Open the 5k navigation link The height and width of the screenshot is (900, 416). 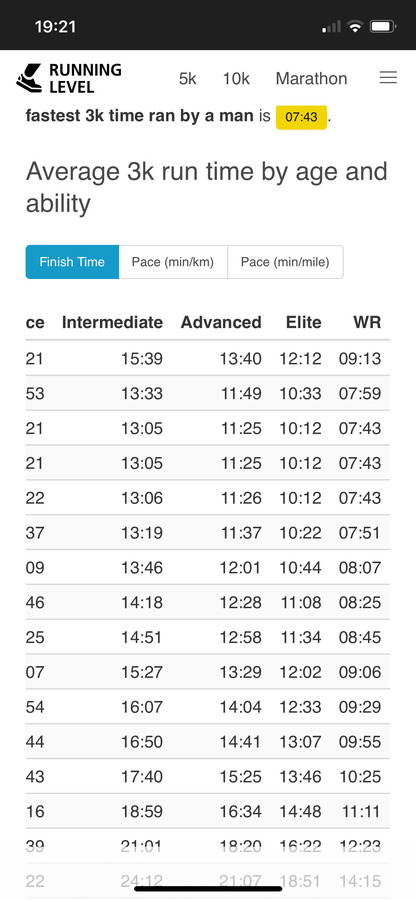tap(188, 79)
